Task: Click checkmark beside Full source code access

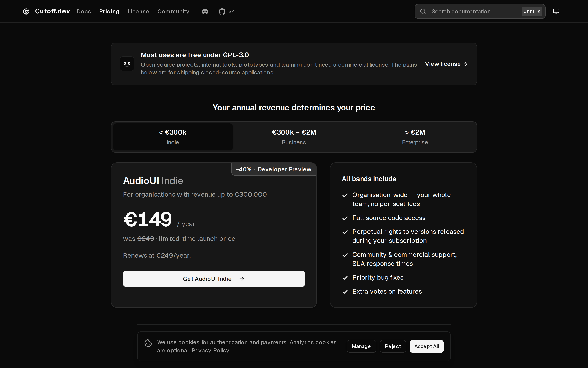Action: coord(345,218)
